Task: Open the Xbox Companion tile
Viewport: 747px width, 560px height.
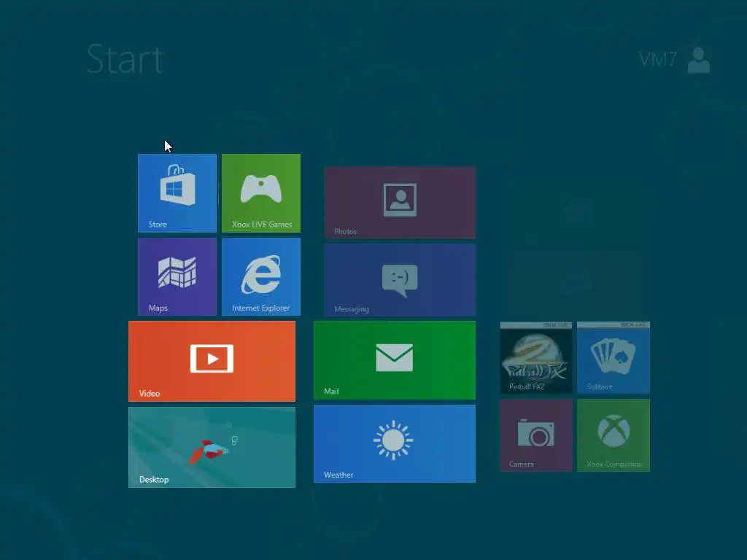Action: (x=614, y=435)
